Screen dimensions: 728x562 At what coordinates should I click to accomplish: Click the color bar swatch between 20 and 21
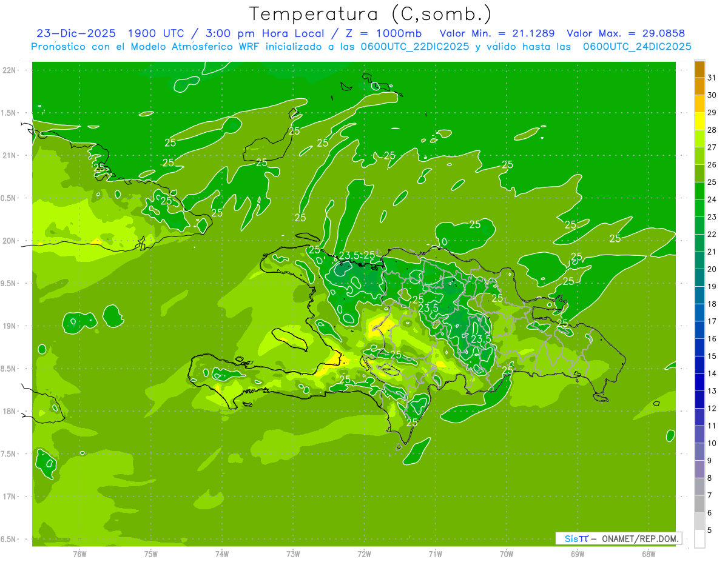[700, 261]
